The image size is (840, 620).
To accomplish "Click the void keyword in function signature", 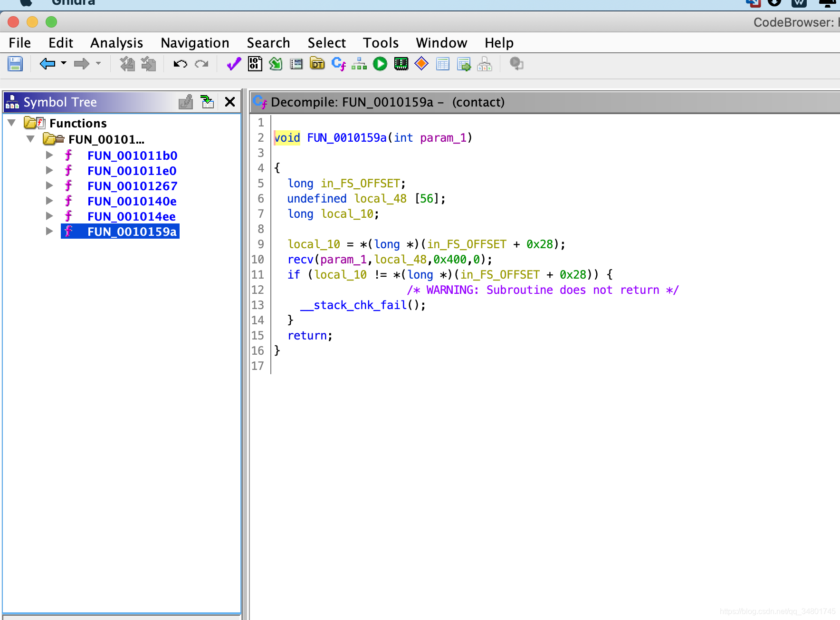I will coord(287,138).
